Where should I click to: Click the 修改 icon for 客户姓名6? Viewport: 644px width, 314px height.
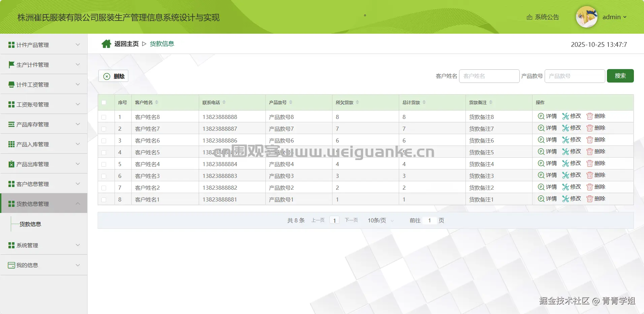coord(566,140)
